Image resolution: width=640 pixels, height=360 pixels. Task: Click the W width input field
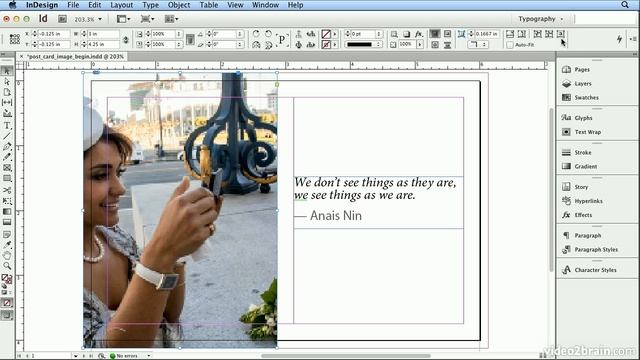pos(104,34)
